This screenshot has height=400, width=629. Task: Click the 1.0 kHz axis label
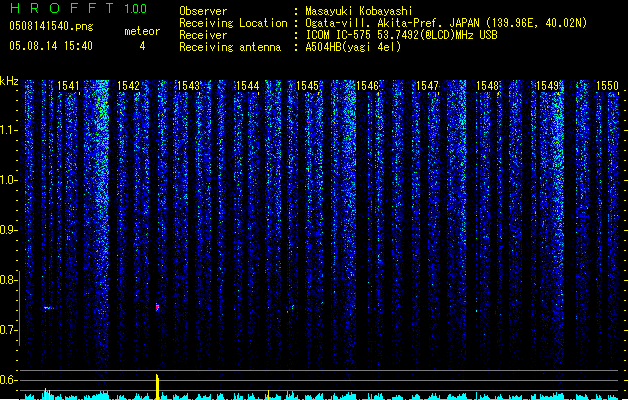coord(8,180)
